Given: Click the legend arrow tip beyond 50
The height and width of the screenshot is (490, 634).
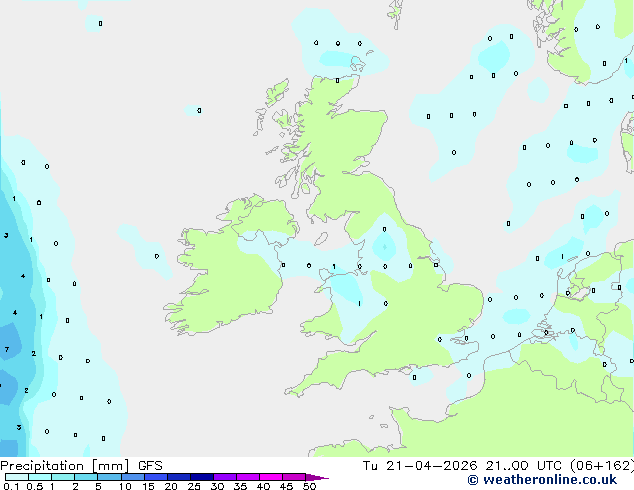Looking at the screenshot, I should [317, 477].
